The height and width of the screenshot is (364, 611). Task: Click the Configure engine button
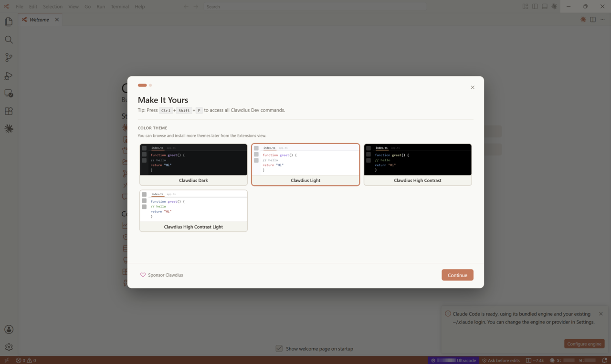coord(584,344)
